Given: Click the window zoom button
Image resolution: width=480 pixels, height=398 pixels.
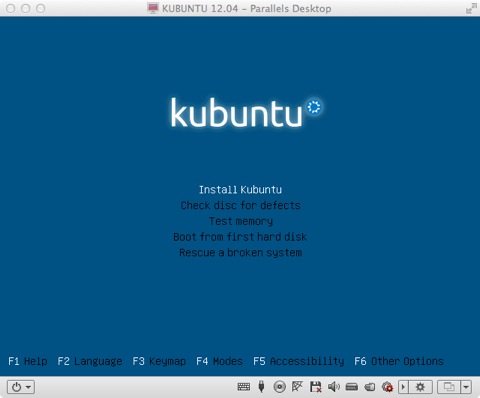Looking at the screenshot, I should tap(41, 8).
